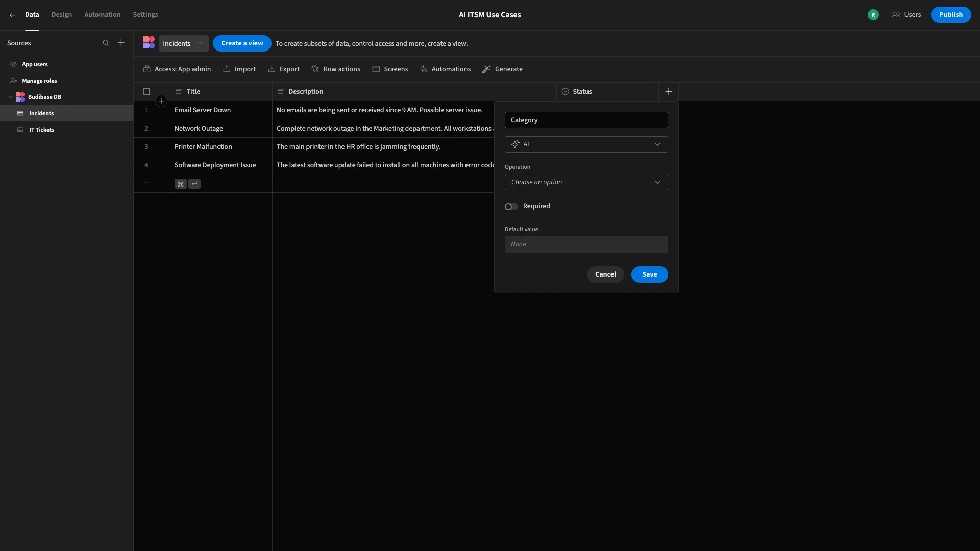Click the Publish button
Image resolution: width=980 pixels, height=551 pixels.
pos(951,15)
